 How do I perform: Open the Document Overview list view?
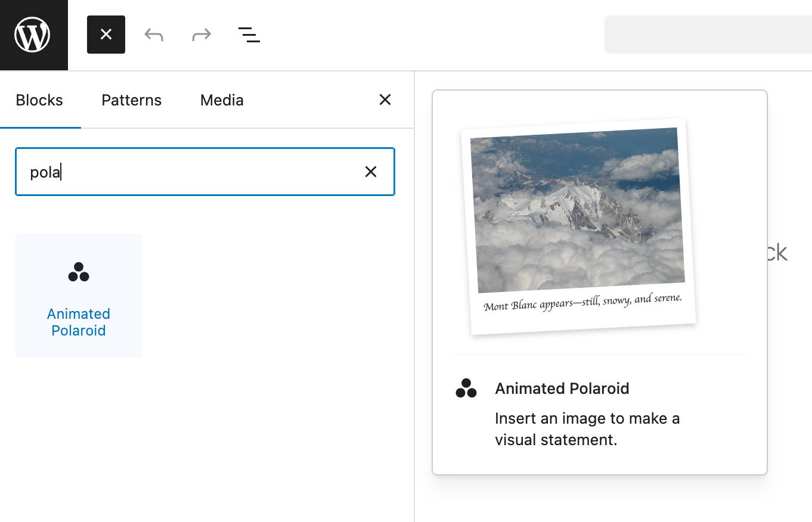click(249, 35)
